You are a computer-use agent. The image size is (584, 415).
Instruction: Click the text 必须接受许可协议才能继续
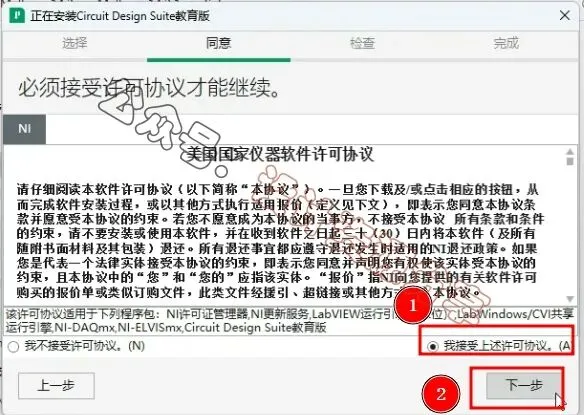[149, 89]
